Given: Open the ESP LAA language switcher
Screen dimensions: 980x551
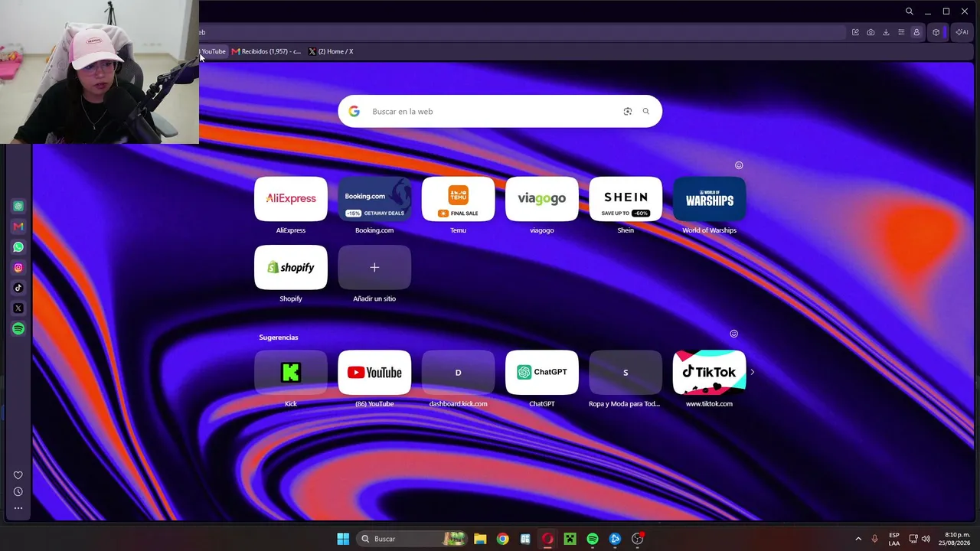Looking at the screenshot, I should (x=894, y=539).
